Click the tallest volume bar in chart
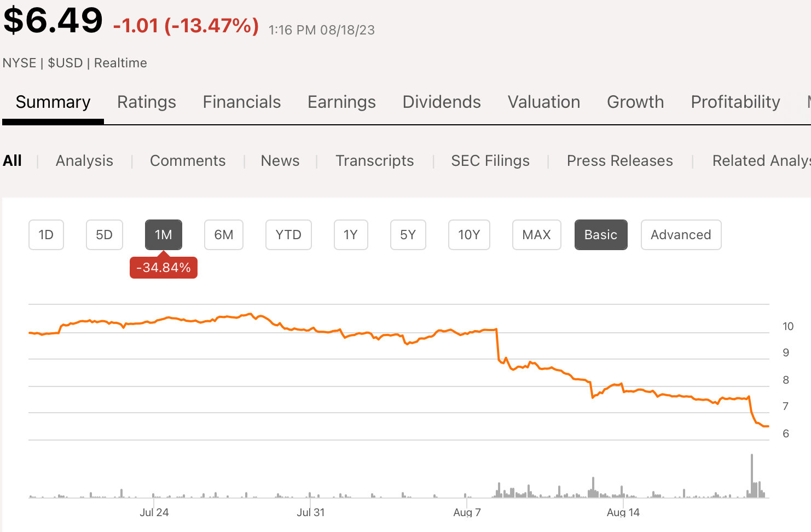This screenshot has width=811, height=532. (x=752, y=475)
